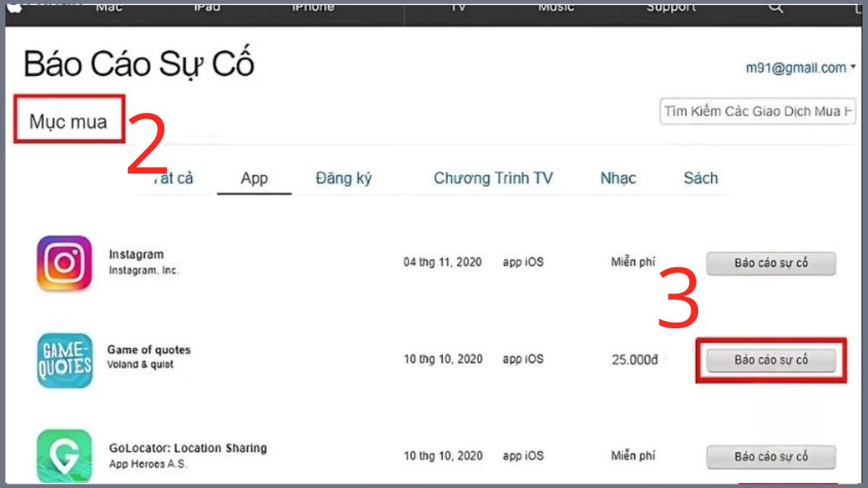Open search with the magnifier icon
This screenshot has height=488, width=868.
pos(775,7)
